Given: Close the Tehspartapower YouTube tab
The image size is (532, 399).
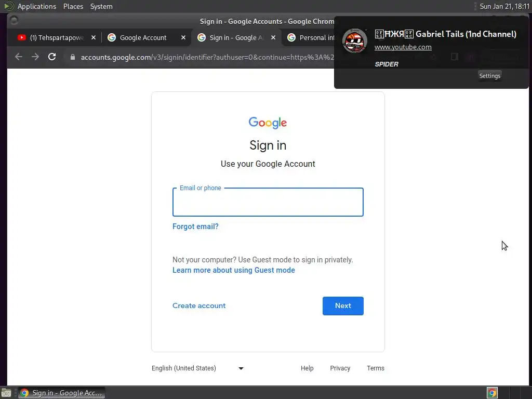Looking at the screenshot, I should pyautogui.click(x=94, y=37).
